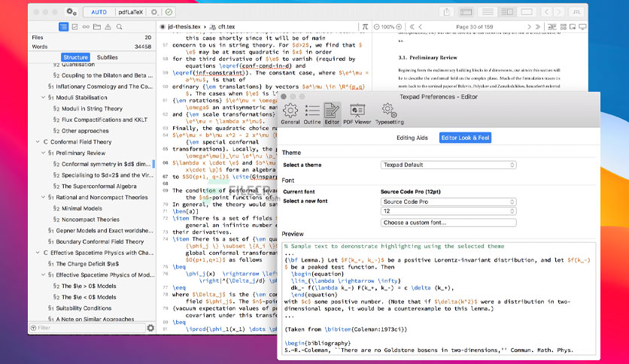Switch to editor-only layout icon
Image resolution: width=629 pixels, height=364 pixels.
[x=488, y=12]
